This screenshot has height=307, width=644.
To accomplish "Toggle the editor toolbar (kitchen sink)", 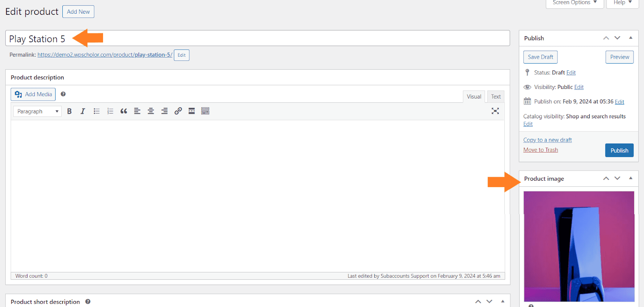I will coord(205,111).
